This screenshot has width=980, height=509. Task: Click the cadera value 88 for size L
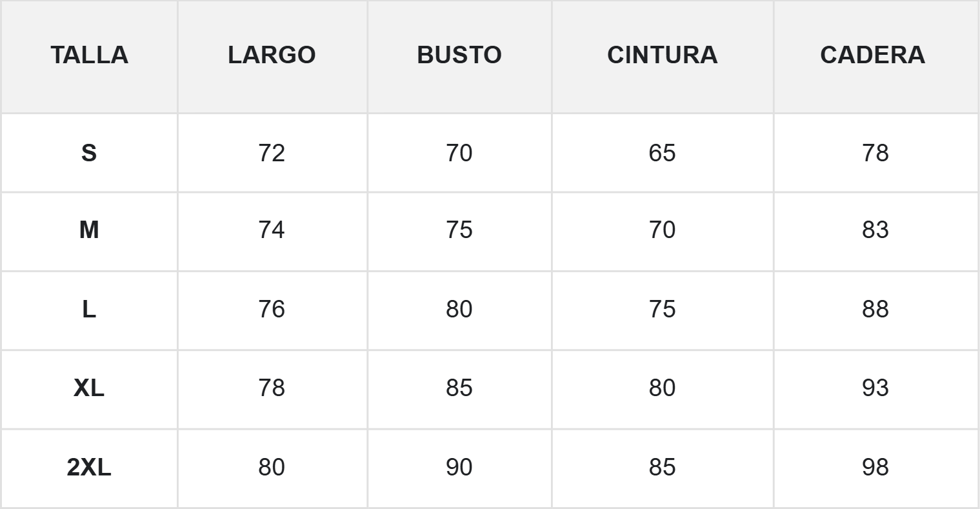[875, 309]
